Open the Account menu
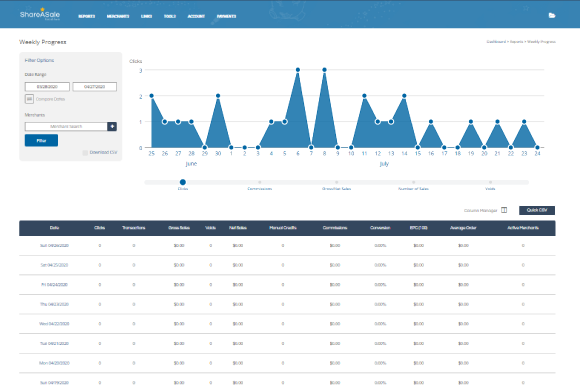 pos(196,16)
